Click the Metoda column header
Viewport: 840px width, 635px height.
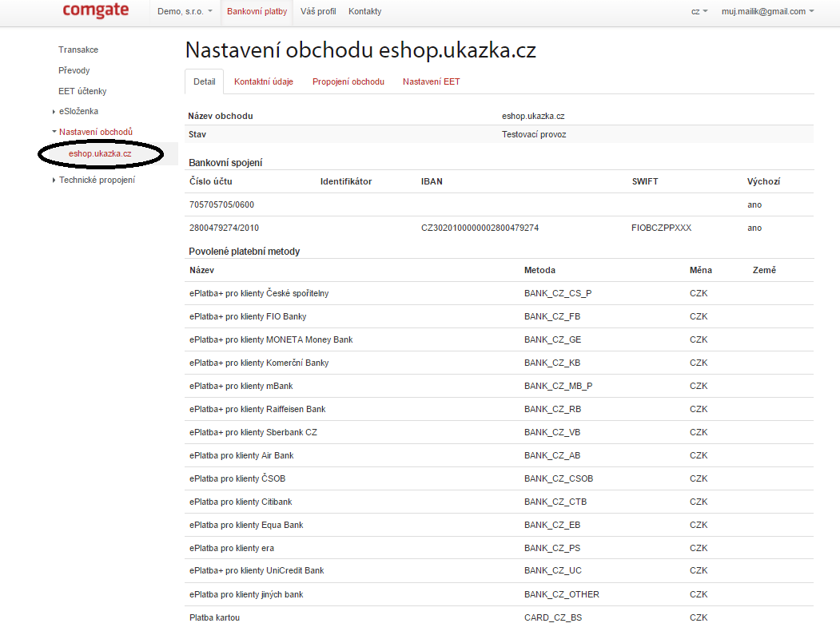point(539,271)
